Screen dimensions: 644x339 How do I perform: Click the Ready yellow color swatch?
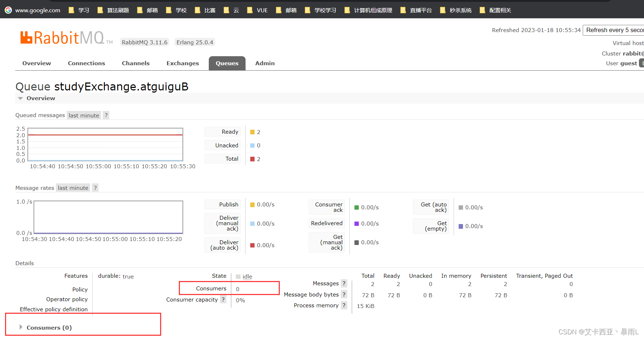pos(252,132)
